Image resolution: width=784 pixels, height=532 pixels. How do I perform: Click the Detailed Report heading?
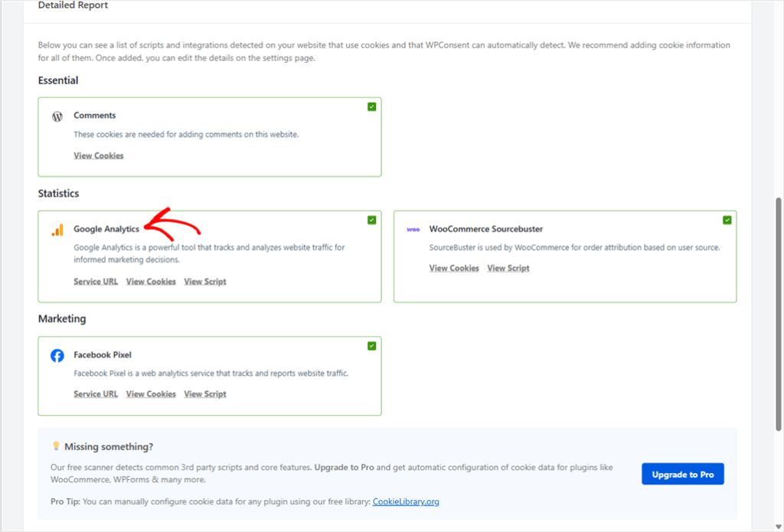tap(73, 5)
